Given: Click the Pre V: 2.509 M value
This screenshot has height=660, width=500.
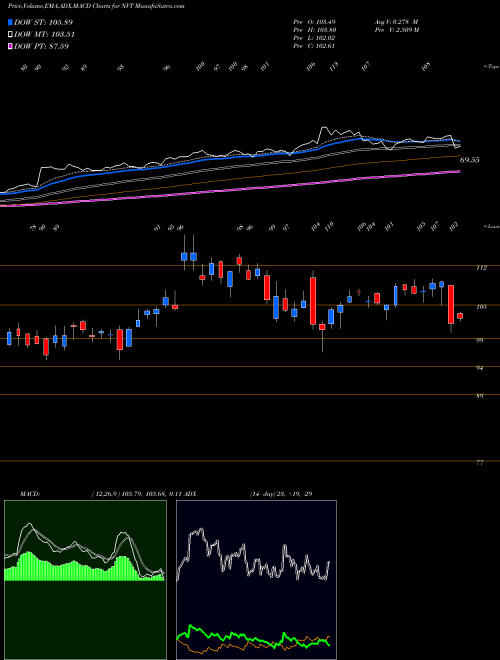Looking at the screenshot, I should pos(396,30).
